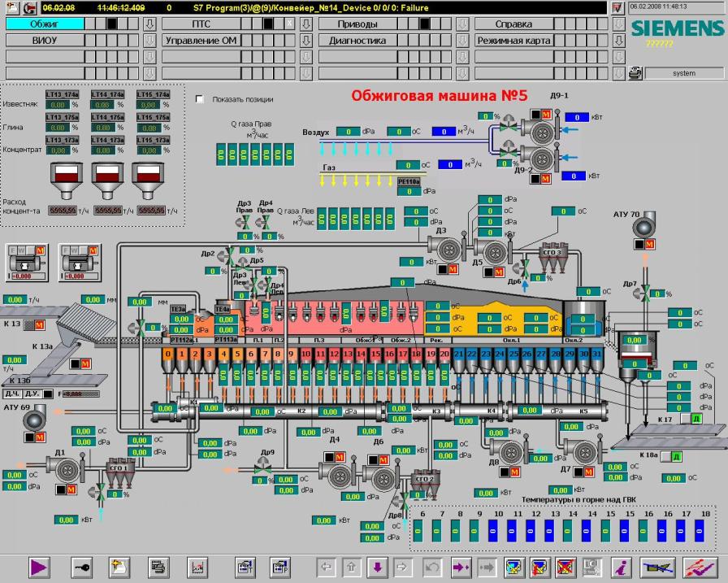
Task: Click the printer icon beside the system field
Action: [x=635, y=73]
